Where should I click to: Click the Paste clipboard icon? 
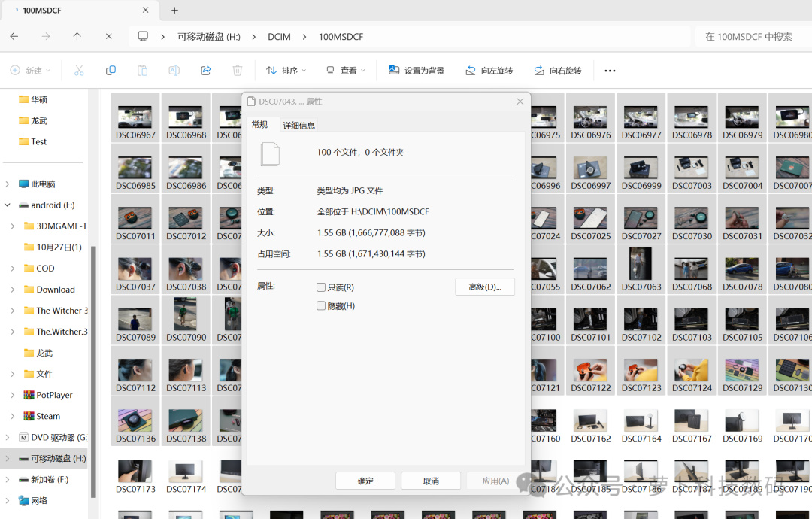[142, 71]
